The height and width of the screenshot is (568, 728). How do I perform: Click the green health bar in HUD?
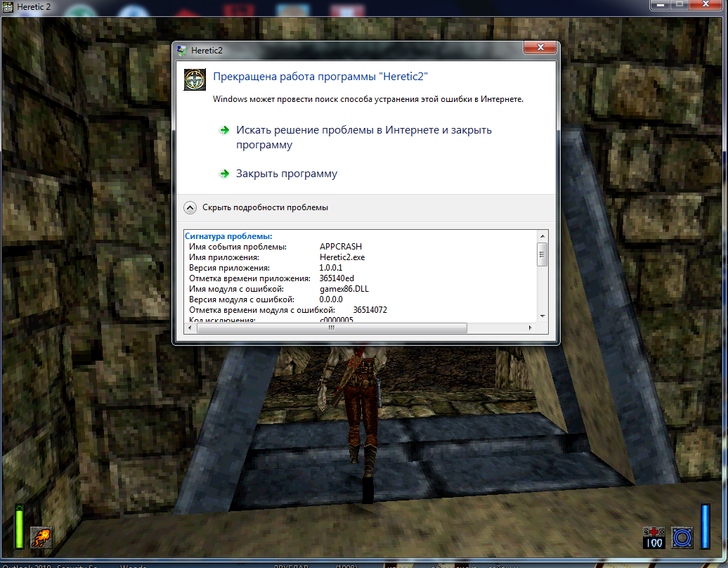20,527
